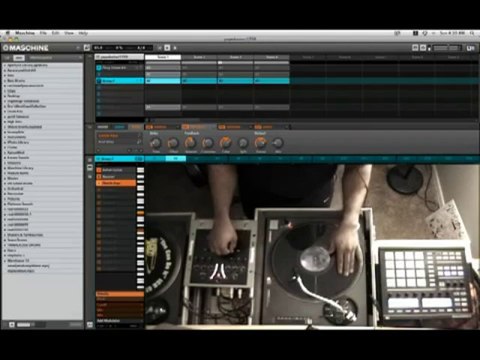
Task: Select the first group's icon in arranger
Action: [99, 68]
